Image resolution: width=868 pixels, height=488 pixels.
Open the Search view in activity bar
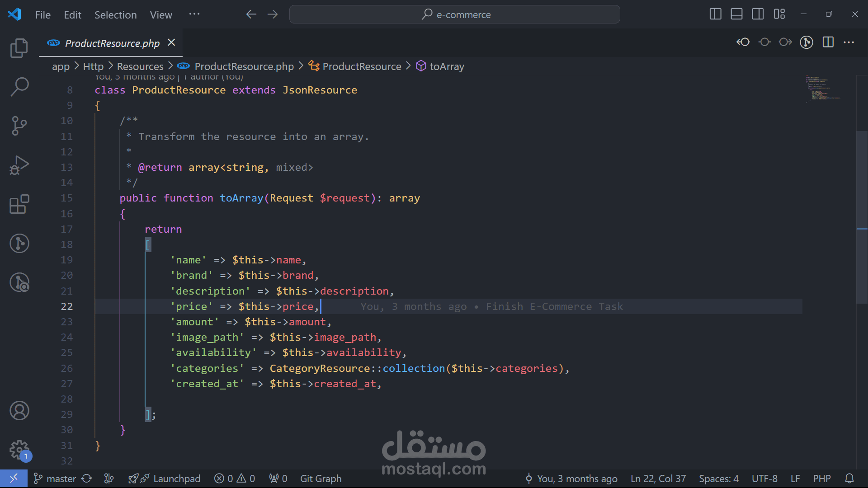click(x=19, y=87)
